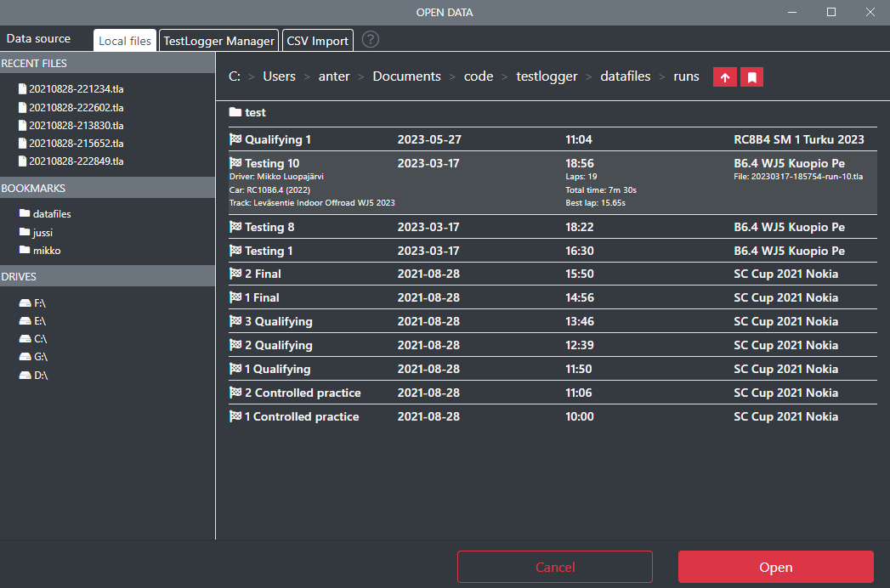Open recent file 20210828-222849.tla
Viewport: 890px width, 588px height.
[x=77, y=161]
